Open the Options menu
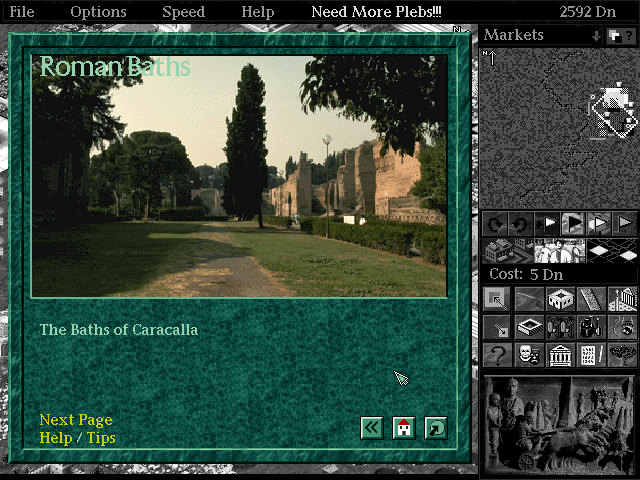This screenshot has height=480, width=640. click(98, 11)
